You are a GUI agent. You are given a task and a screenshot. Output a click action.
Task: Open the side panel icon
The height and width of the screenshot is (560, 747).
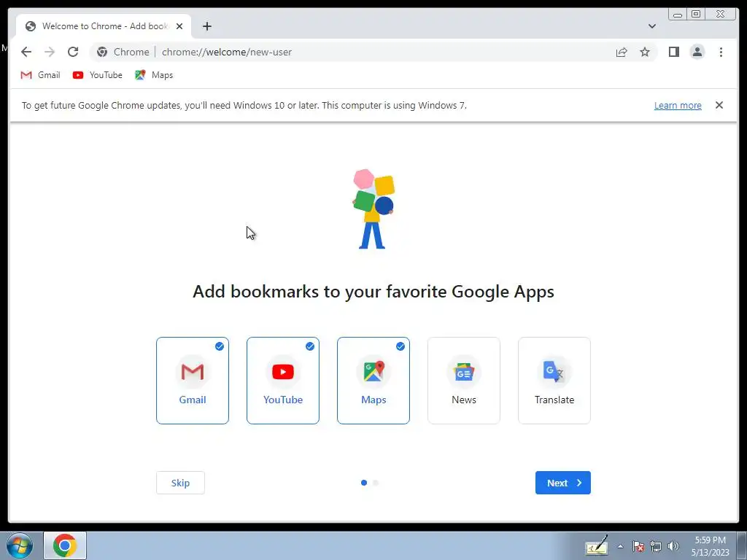click(x=673, y=52)
